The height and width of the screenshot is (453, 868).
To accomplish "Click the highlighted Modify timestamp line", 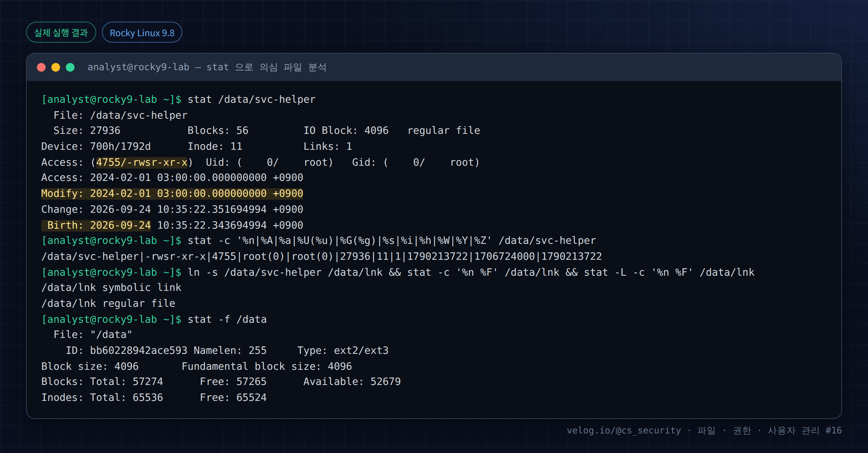I will tap(172, 194).
